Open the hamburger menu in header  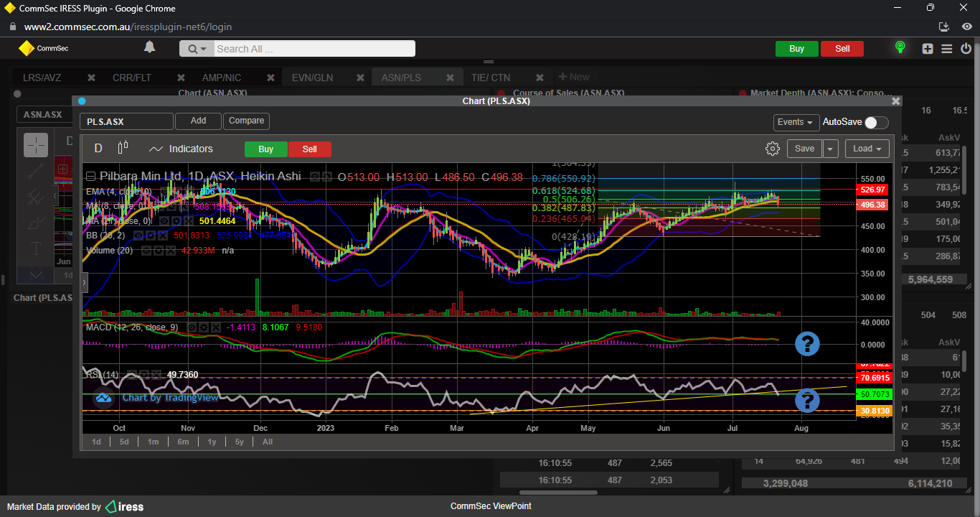(x=946, y=49)
